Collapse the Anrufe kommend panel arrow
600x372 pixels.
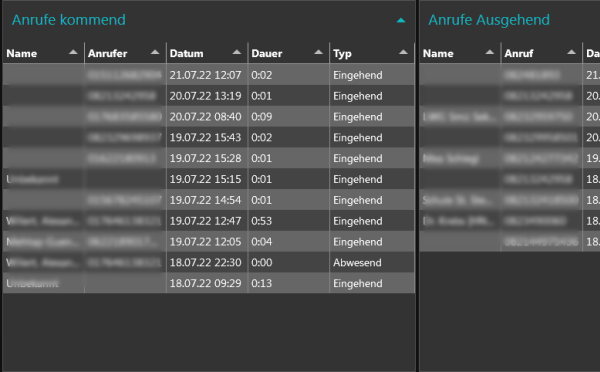401,20
